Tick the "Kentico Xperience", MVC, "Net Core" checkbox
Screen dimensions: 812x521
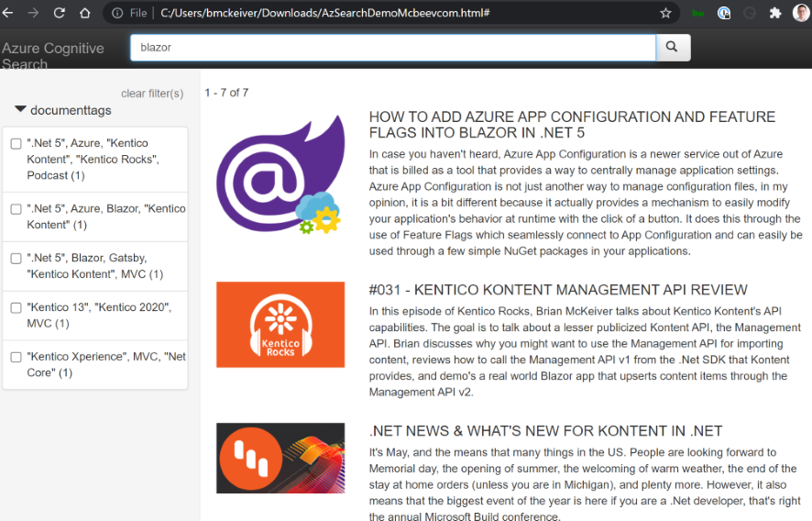coord(16,358)
